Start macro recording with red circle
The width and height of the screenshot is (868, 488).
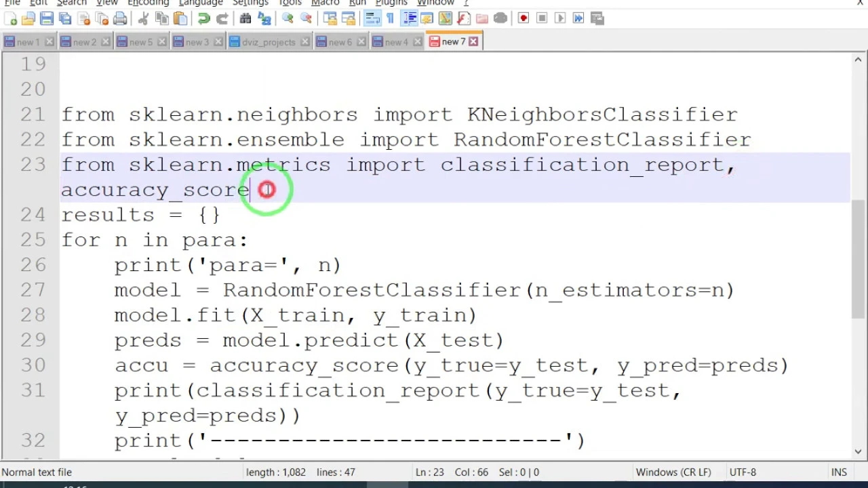coord(524,18)
